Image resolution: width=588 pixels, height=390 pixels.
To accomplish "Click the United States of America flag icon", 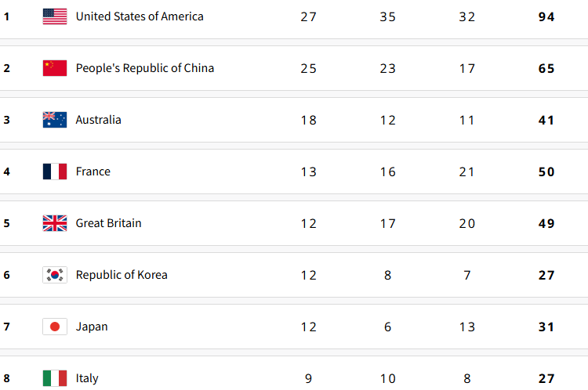I will click(x=55, y=16).
